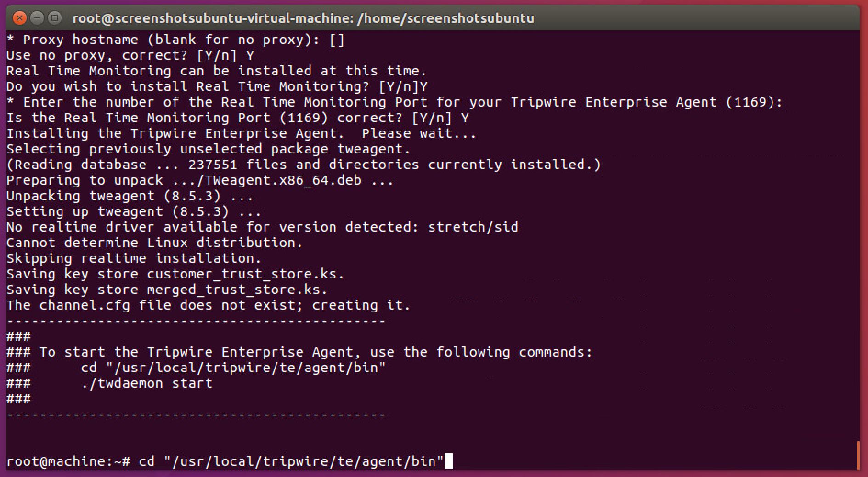Click the block cursor at the prompt
Viewport: 868px width, 477px height.
pyautogui.click(x=448, y=461)
